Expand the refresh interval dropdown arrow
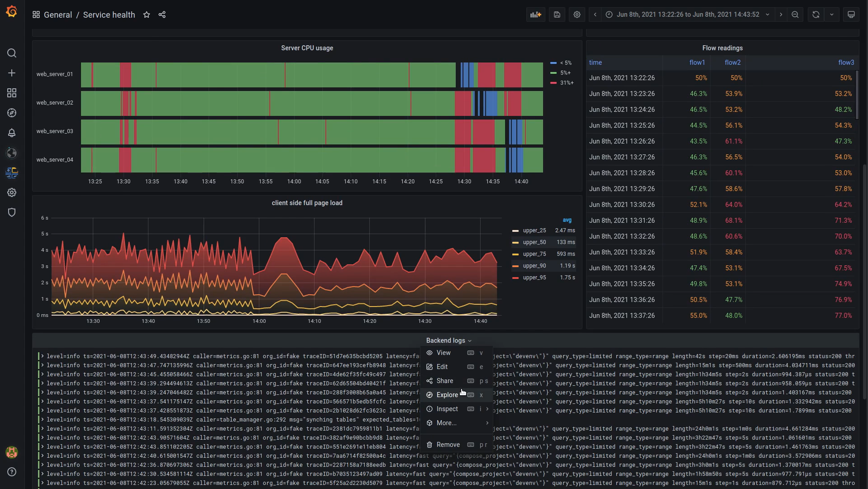This screenshot has width=868, height=489. (831, 14)
